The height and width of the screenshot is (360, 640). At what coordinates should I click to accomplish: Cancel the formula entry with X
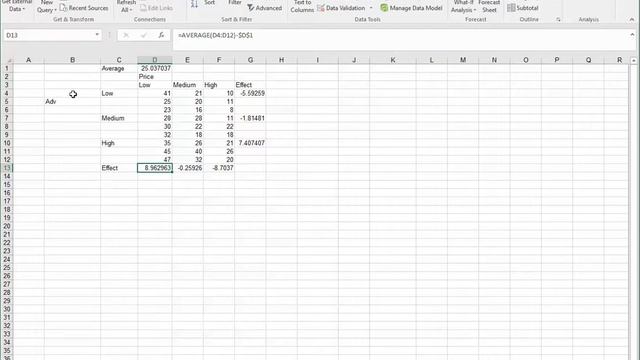tap(126, 36)
